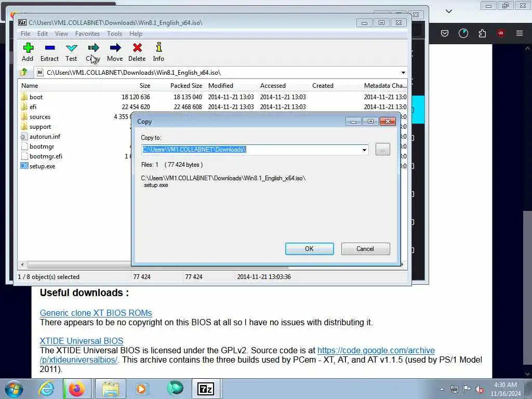Click the Firefox circular container extension icon
This screenshot has height=399, width=532.
click(x=463, y=33)
